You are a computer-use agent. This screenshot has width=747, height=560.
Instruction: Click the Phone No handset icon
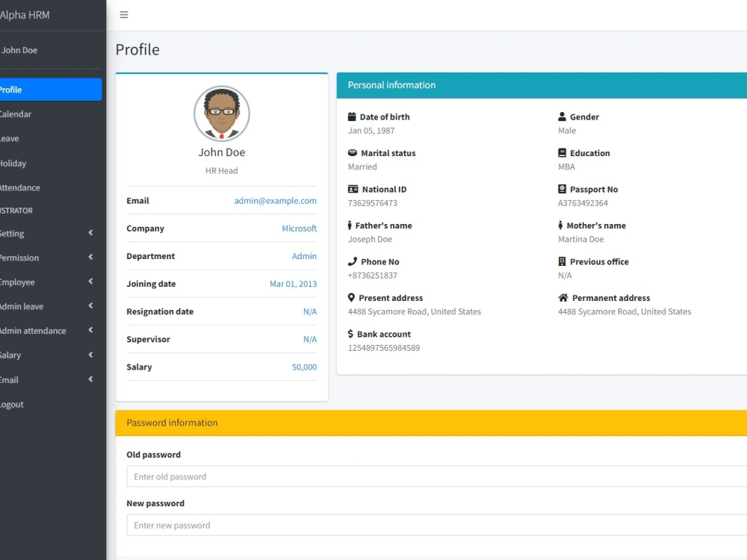tap(353, 261)
